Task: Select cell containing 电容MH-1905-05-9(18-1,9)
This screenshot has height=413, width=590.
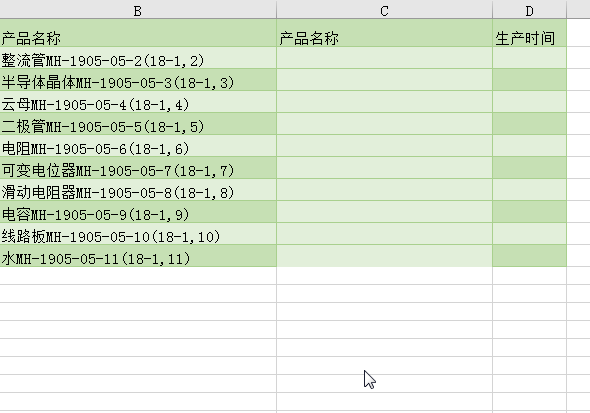Action: point(138,212)
